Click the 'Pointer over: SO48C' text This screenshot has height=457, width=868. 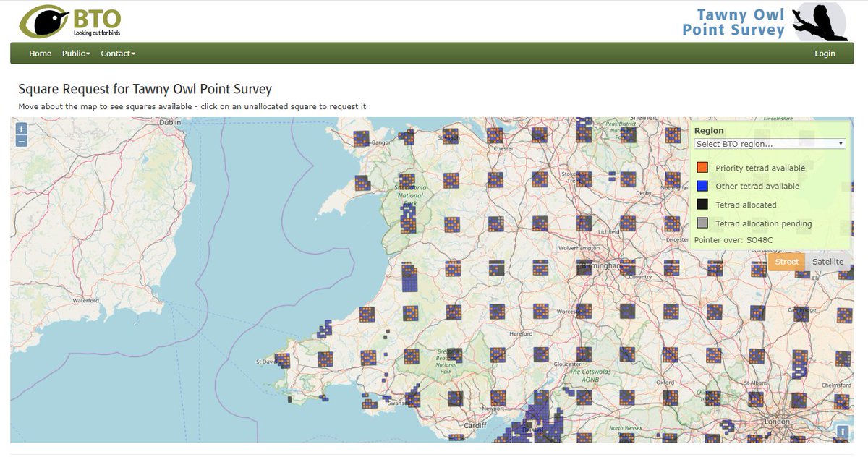[x=733, y=239]
